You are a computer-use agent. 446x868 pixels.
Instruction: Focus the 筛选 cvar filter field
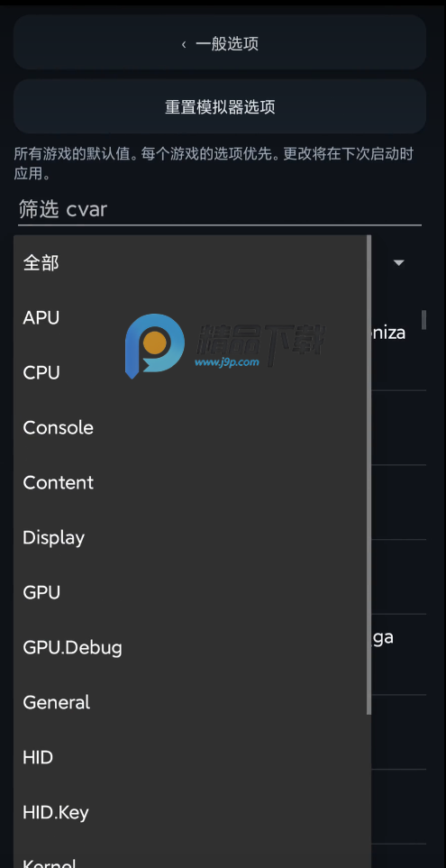coord(220,210)
